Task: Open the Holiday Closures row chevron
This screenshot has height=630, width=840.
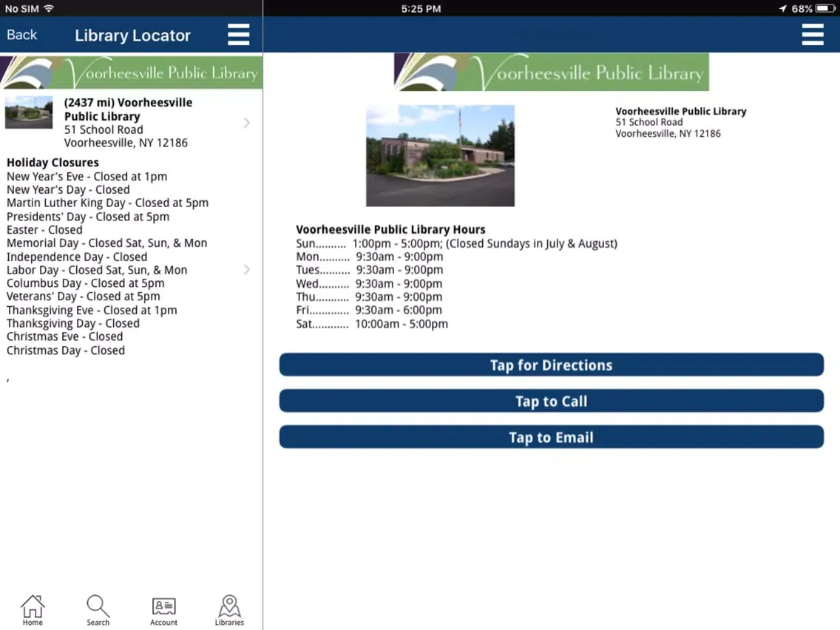Action: [246, 269]
